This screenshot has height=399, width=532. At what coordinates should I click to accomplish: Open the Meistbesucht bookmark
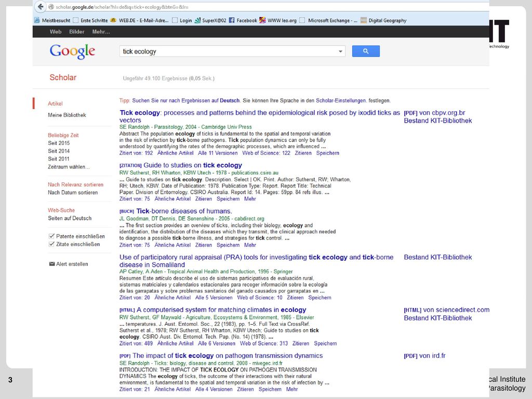coord(52,20)
